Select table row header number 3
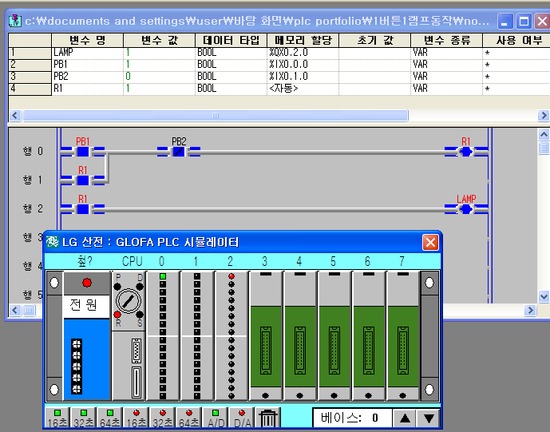 [x=30, y=77]
